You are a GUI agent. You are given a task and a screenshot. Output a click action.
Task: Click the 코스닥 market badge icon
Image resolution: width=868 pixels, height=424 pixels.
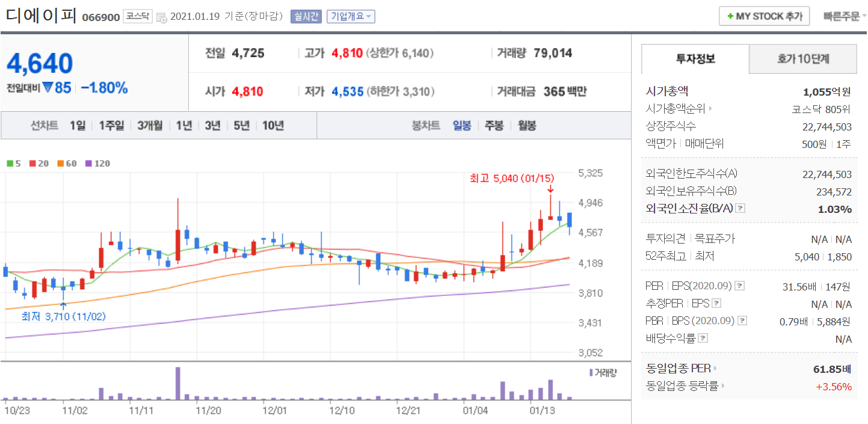tap(138, 16)
